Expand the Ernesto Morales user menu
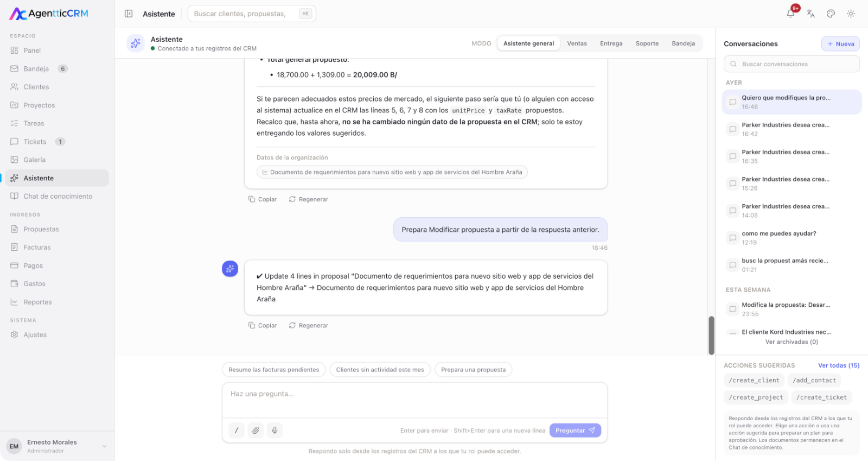The height and width of the screenshot is (461, 868). click(x=57, y=446)
